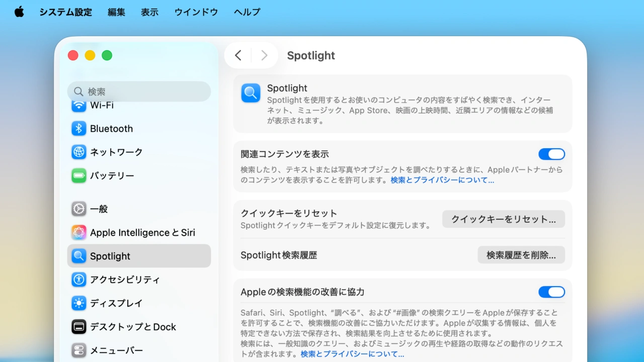The image size is (644, 362).
Task: Select デスクトップと Dock in the sidebar
Action: click(132, 327)
